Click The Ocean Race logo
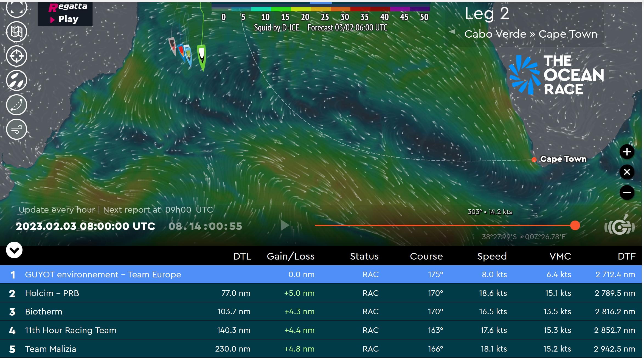This screenshot has width=644, height=362. [557, 75]
